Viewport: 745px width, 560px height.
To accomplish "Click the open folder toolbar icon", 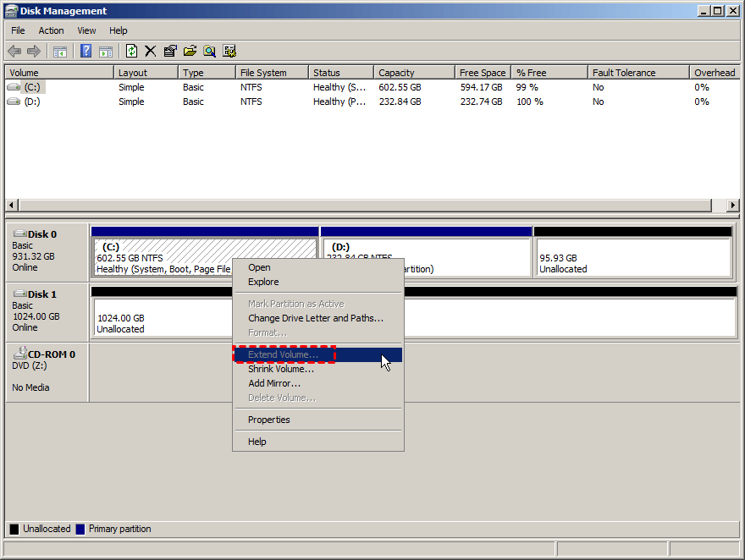I will click(x=190, y=52).
